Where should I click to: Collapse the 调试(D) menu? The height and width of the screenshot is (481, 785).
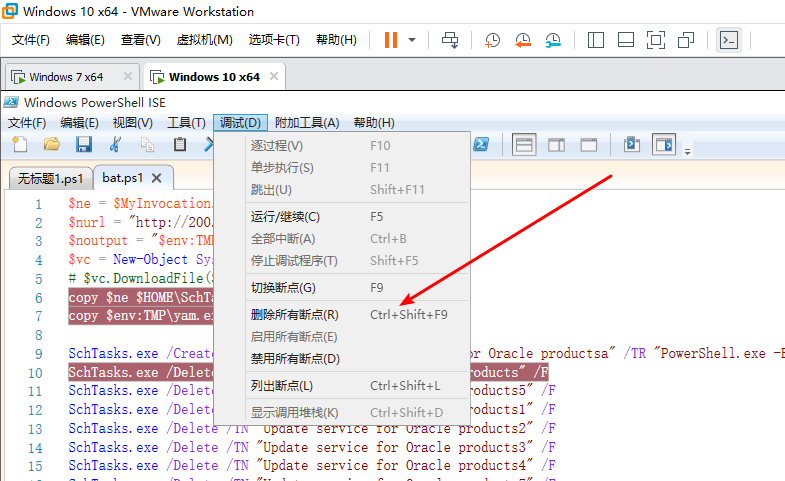240,123
